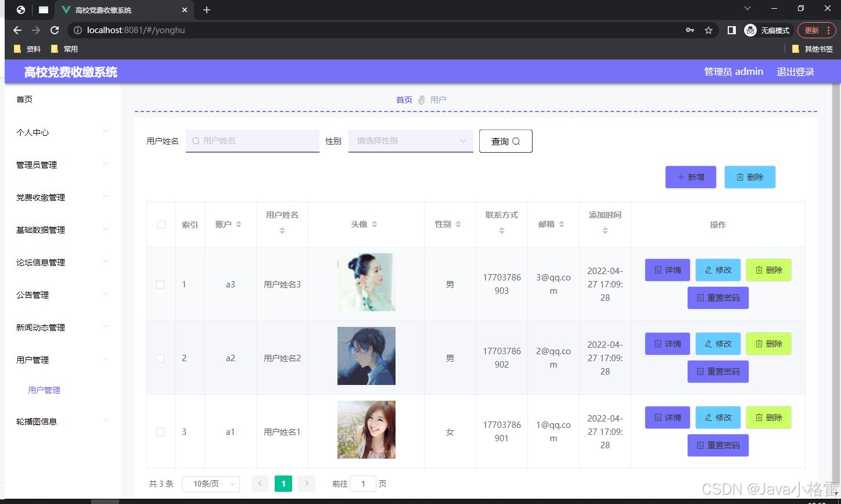
Task: Click the browser forward arrow
Action: (x=36, y=30)
